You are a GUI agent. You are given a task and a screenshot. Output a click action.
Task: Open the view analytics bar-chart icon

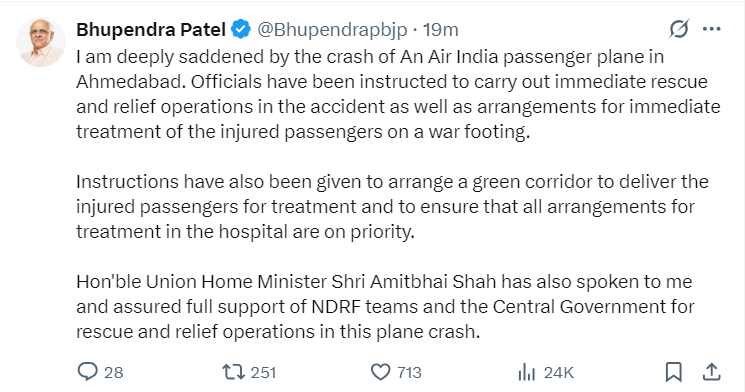tap(526, 373)
